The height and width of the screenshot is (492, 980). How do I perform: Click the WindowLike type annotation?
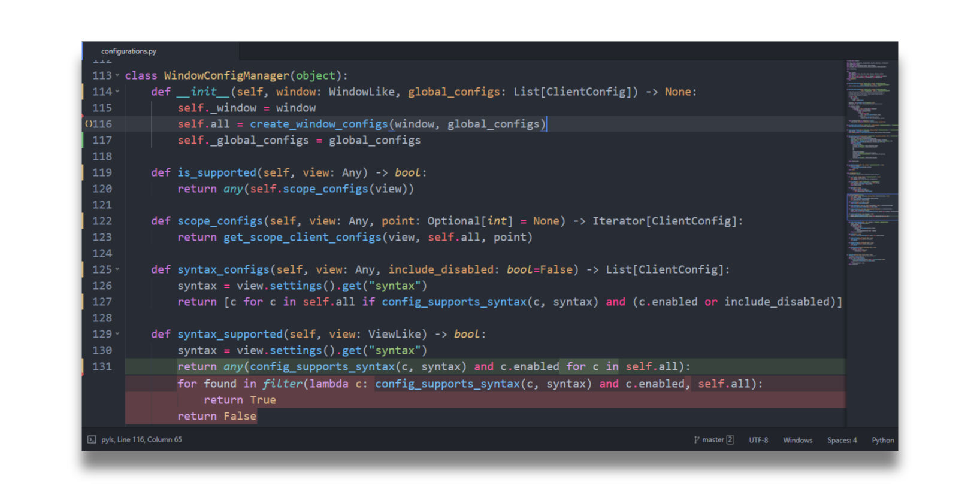tap(362, 92)
